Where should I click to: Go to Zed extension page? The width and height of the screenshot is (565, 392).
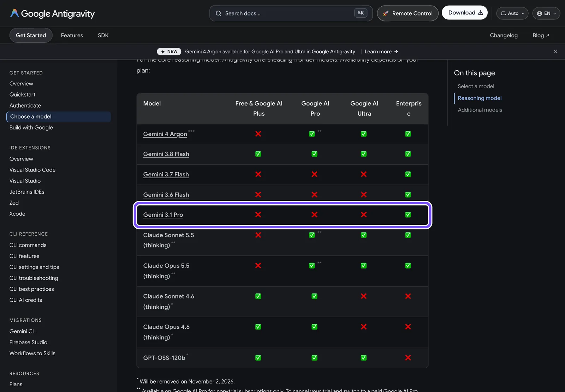[x=14, y=203]
